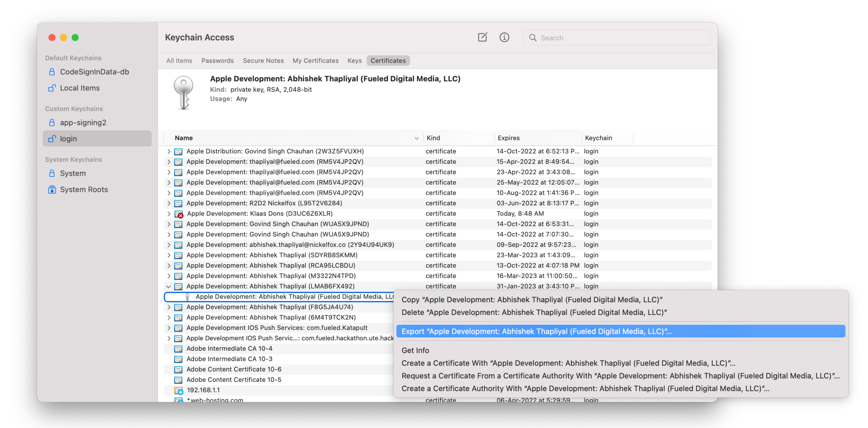Select the app-signing2 keychain
This screenshot has width=868, height=428.
(97, 122)
